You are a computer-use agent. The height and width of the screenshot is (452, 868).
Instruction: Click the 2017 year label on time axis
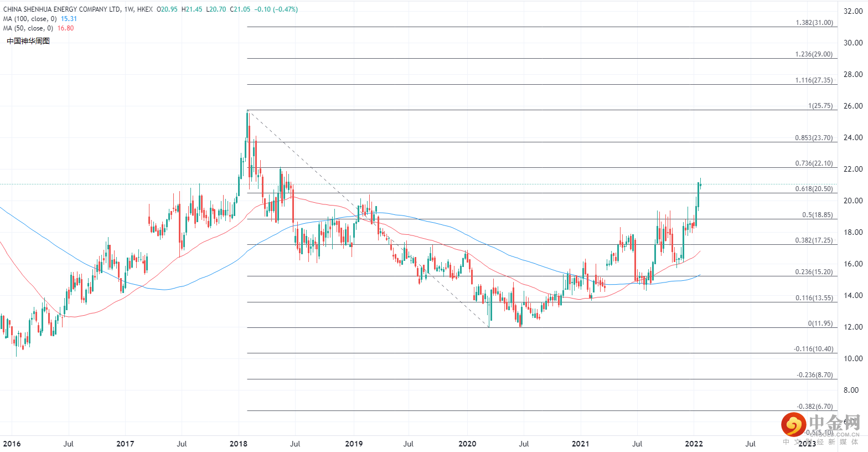[x=125, y=444]
